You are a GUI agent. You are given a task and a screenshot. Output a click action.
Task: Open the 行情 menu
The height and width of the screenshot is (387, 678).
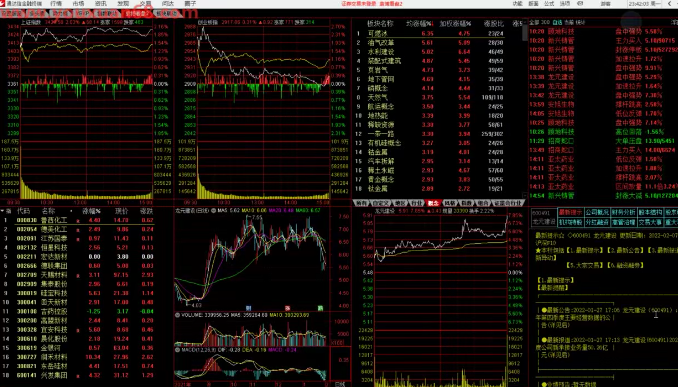56,3
